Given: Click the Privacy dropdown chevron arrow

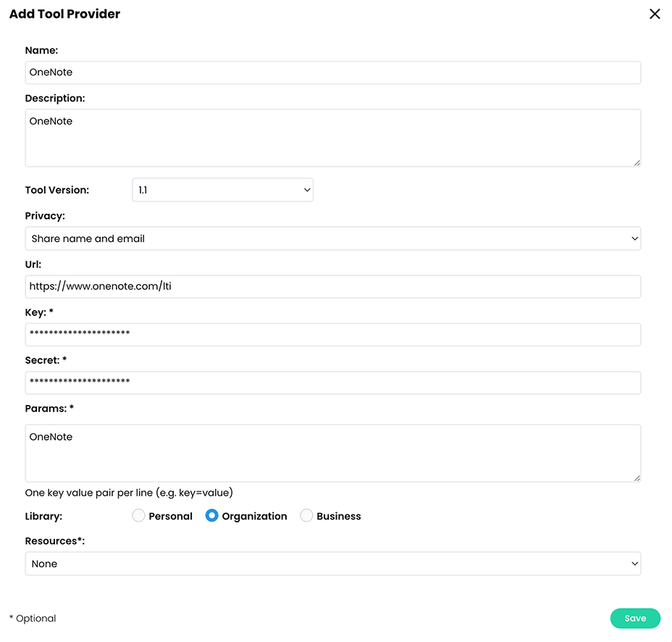Looking at the screenshot, I should 635,238.
